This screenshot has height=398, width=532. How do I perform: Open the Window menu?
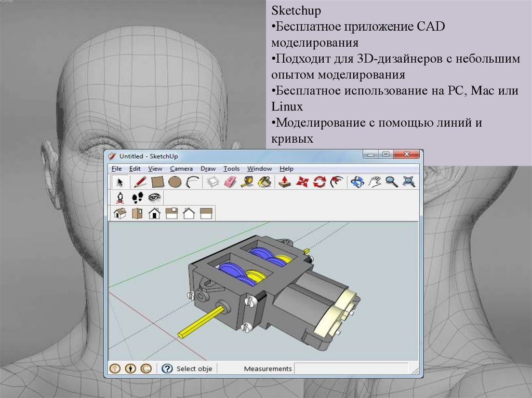[x=259, y=169]
